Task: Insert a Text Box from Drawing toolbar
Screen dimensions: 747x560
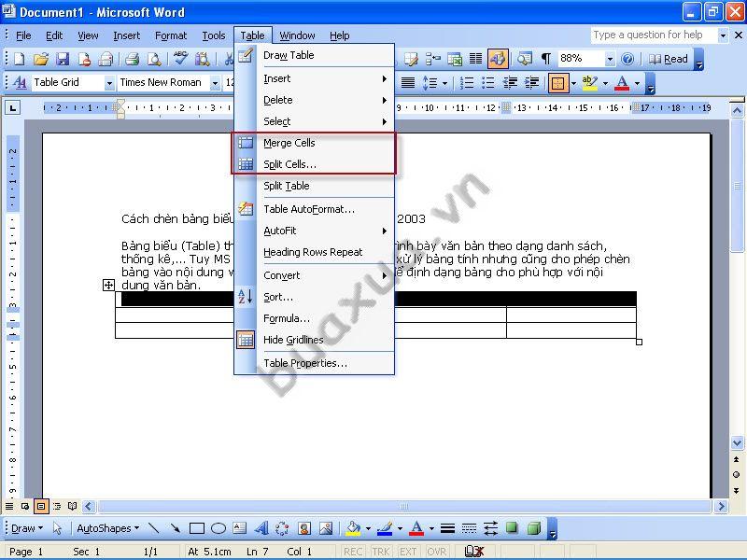Action: [x=240, y=528]
